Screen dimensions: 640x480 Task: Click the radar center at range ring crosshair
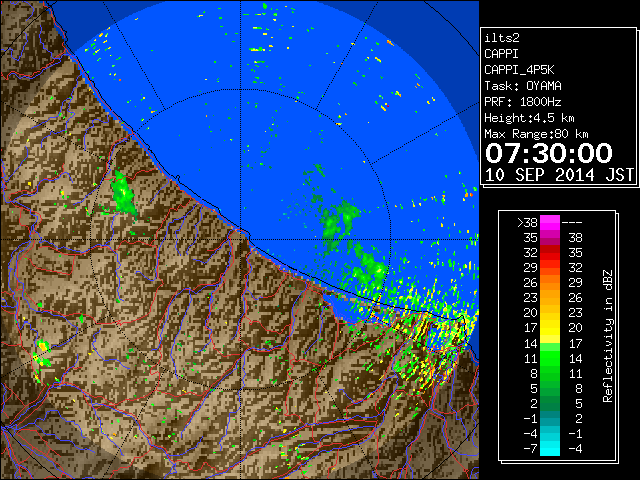[240, 239]
